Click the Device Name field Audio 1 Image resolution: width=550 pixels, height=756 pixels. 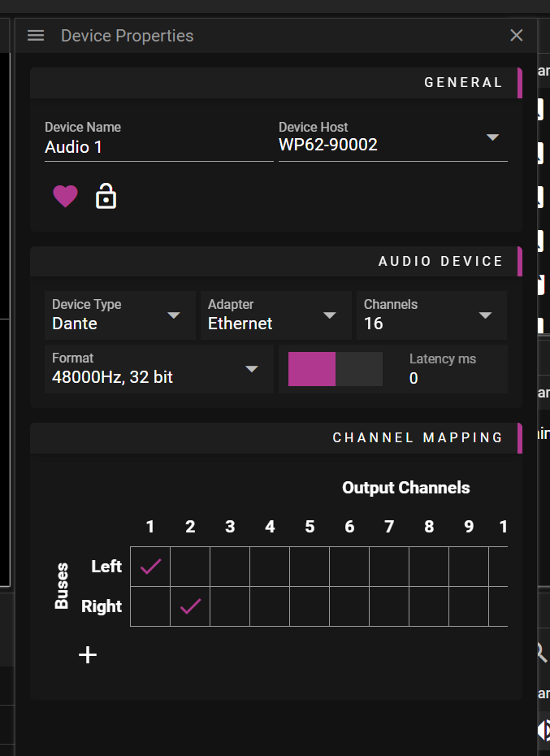pos(159,141)
